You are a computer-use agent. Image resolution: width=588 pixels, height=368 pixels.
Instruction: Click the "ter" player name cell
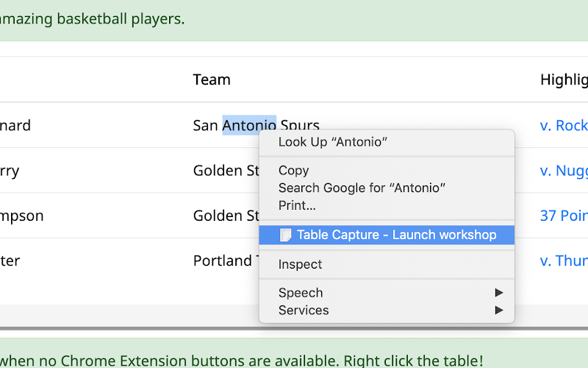[10, 261]
